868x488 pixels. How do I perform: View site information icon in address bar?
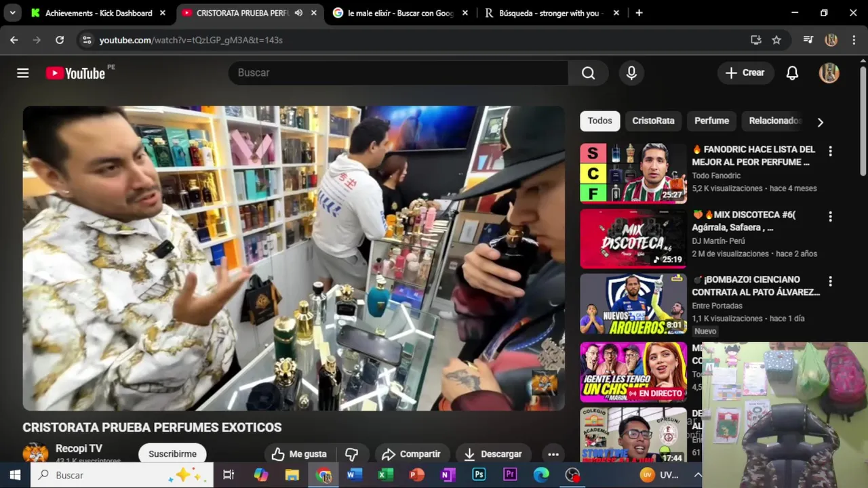87,40
